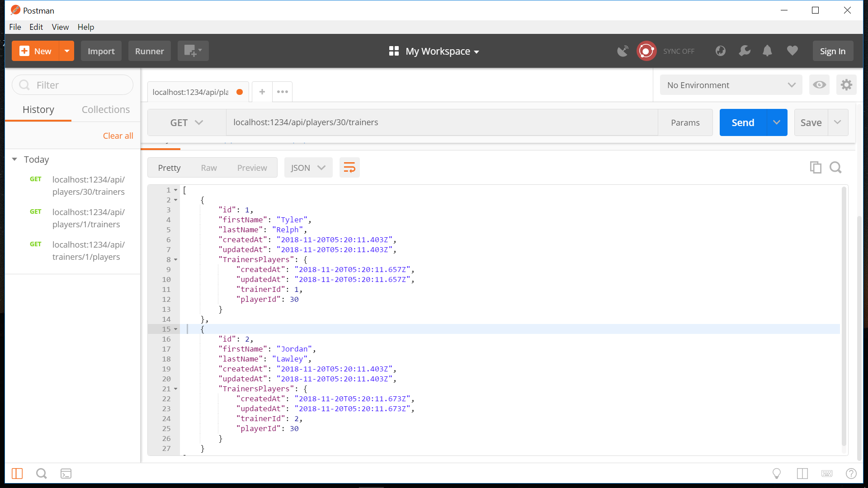Open the capture requests satellite icon
This screenshot has width=868, height=488.
623,51
